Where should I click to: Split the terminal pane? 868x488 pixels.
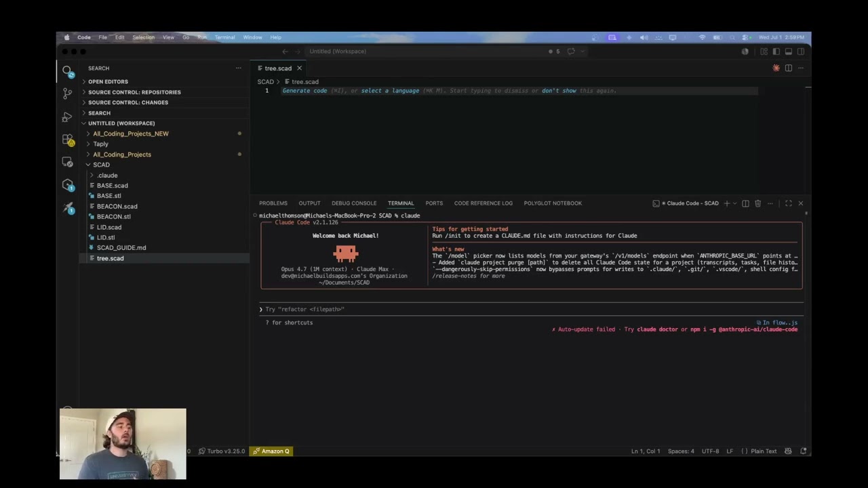coord(745,203)
